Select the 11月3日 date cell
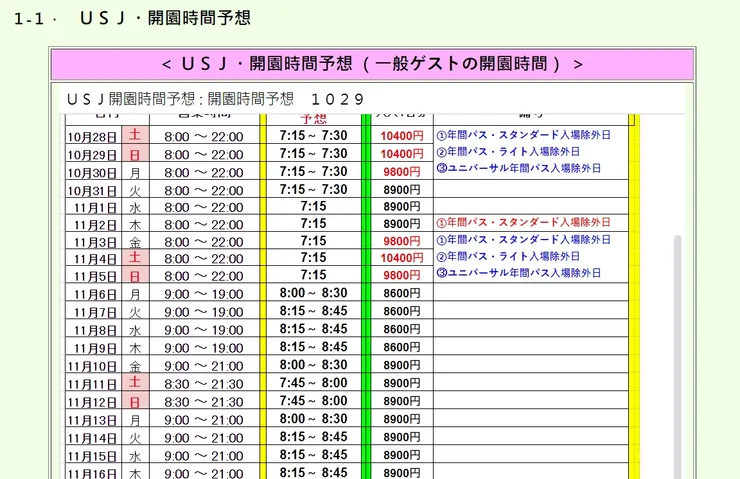Screen dimensions: 740x479 coord(92,242)
